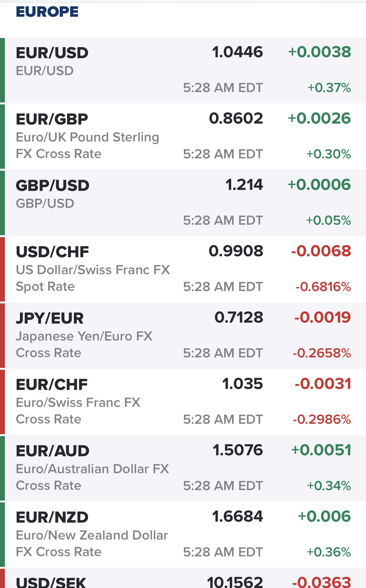View the JPY/EUR cross rate
This screenshot has width=366, height=588.
pyautogui.click(x=183, y=336)
